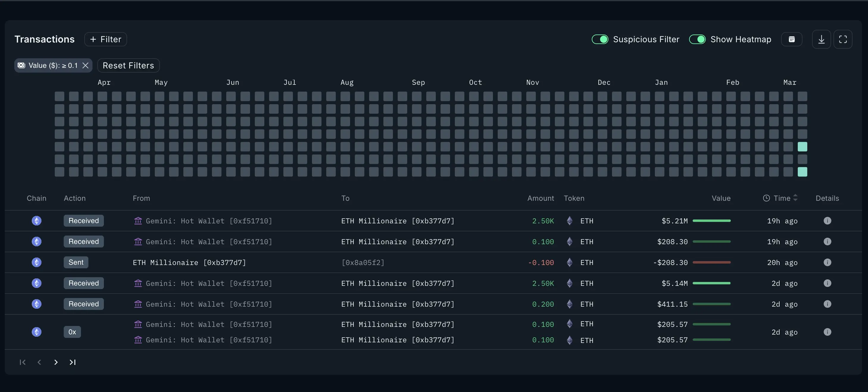Open Gemini Hot Wallet in first row
This screenshot has height=392, width=868.
click(209, 221)
